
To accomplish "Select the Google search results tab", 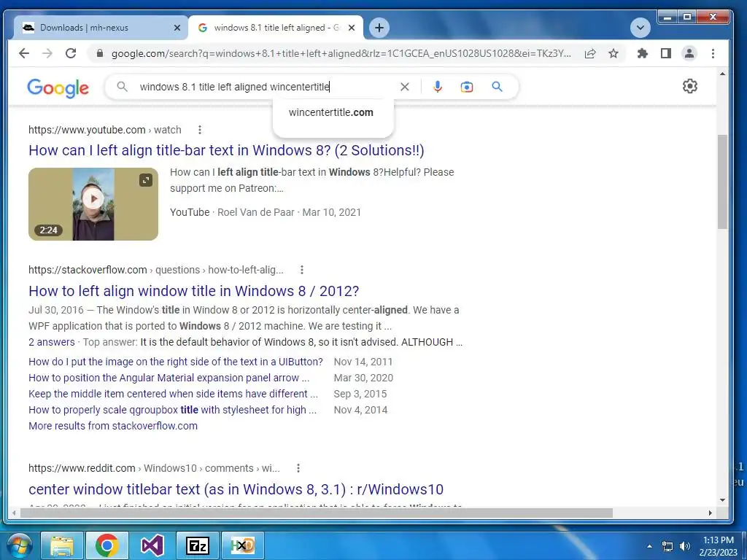I will tap(275, 28).
